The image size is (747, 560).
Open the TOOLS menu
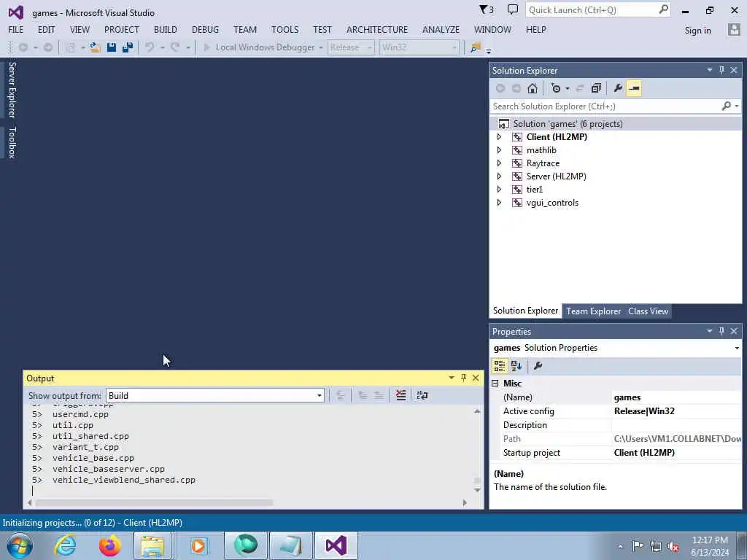[x=285, y=29]
